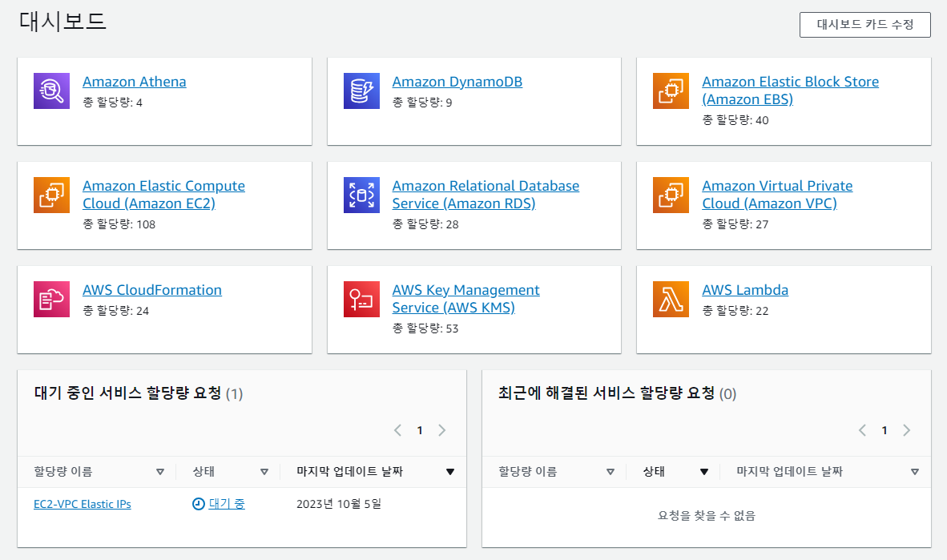Image resolution: width=947 pixels, height=560 pixels.
Task: Sort resolved requests by 할당량 이름 arrow
Action: (x=610, y=472)
